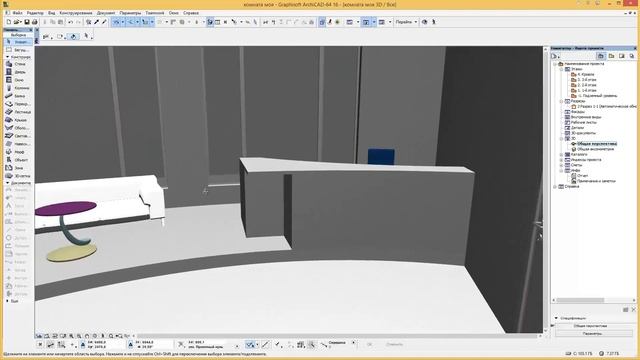Viewport: 640px width, 360px height.
Task: Open the Вид menu
Action: point(51,13)
